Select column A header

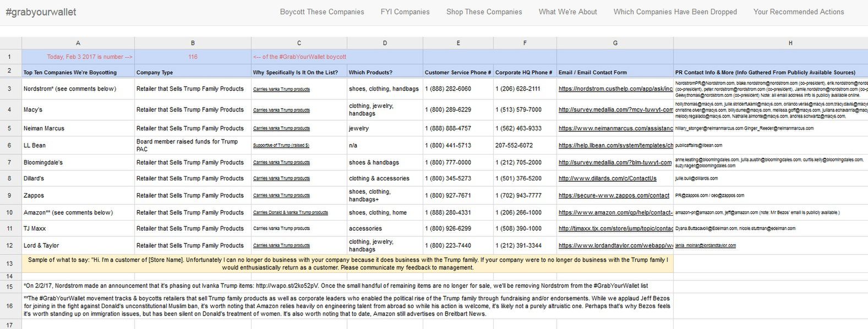click(78, 43)
